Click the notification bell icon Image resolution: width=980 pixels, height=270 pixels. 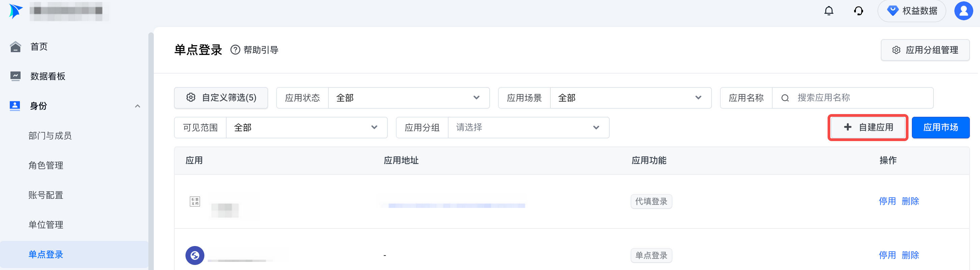pyautogui.click(x=829, y=11)
